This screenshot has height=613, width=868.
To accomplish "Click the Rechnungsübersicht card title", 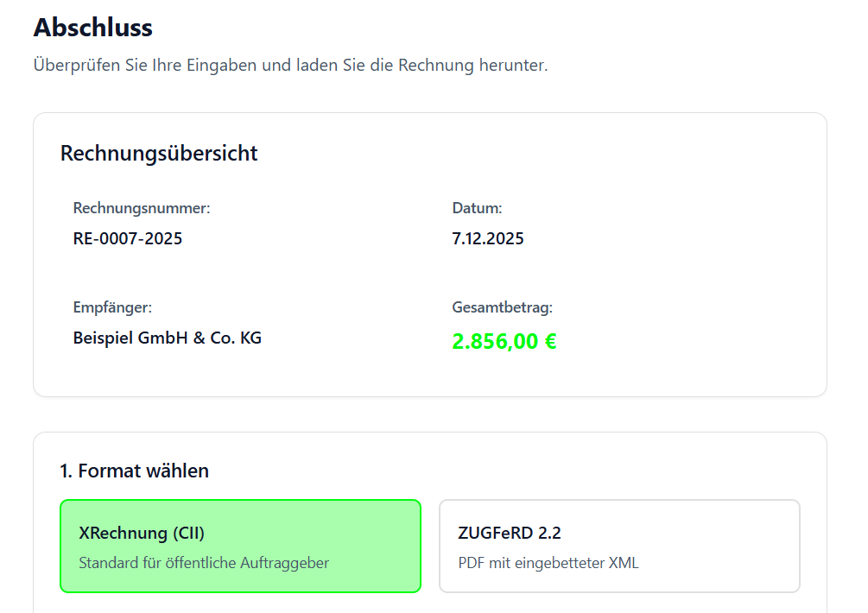I will (x=158, y=153).
